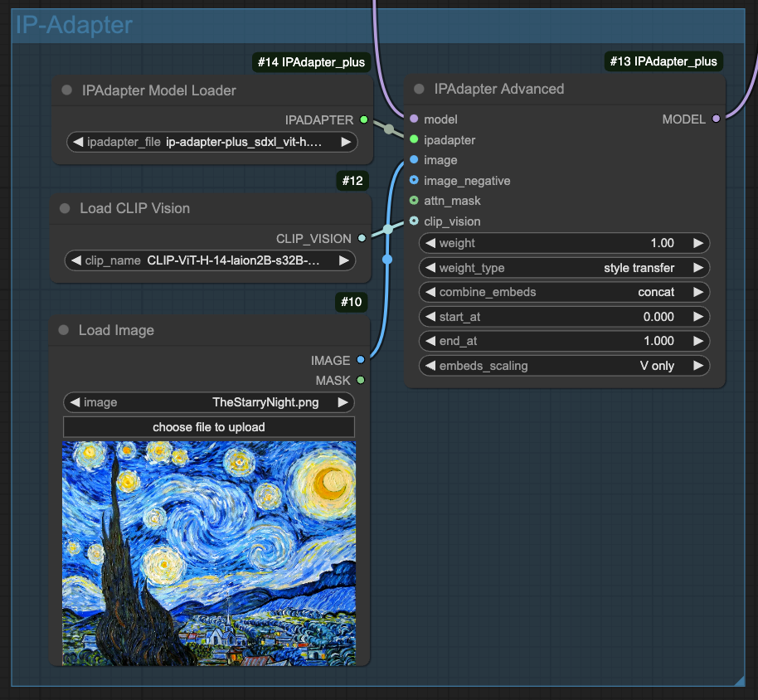Click the clip_vision input socket
Viewport: 758px width, 700px height.
(x=414, y=221)
